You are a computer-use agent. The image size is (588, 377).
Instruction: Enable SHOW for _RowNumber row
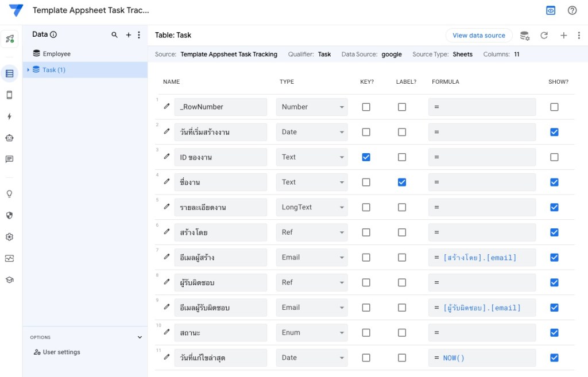point(554,107)
